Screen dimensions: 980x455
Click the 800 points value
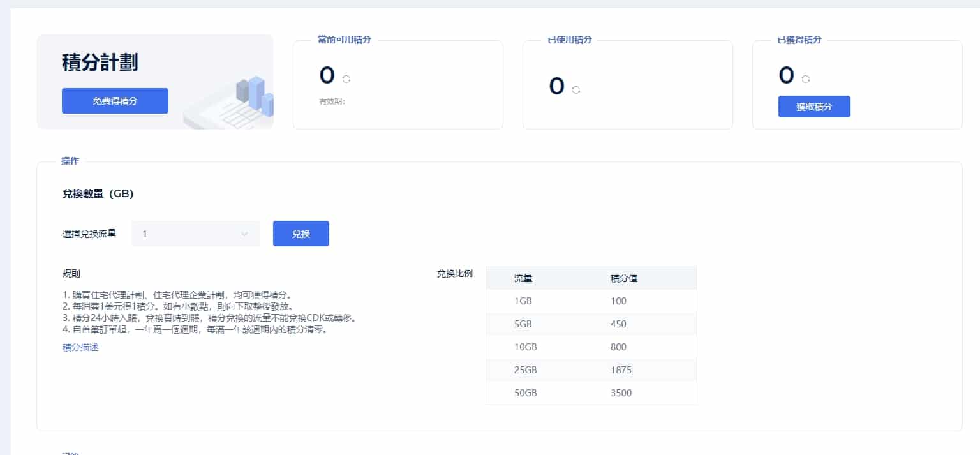tap(618, 347)
